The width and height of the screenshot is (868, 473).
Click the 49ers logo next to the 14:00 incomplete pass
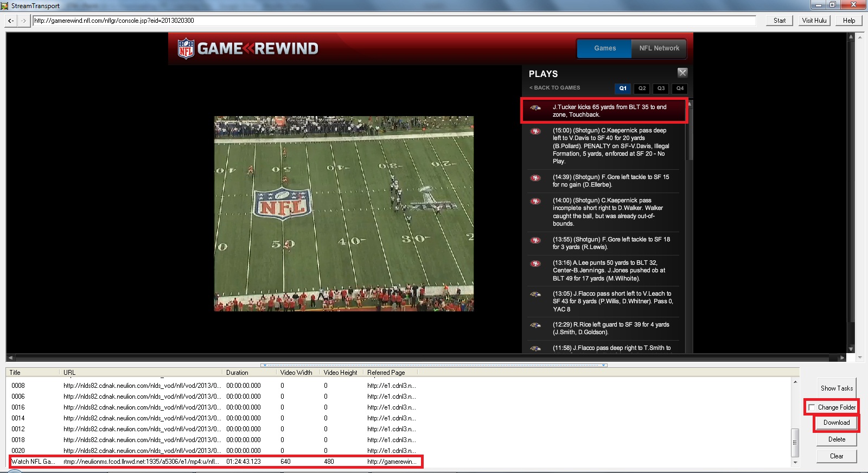pyautogui.click(x=535, y=201)
